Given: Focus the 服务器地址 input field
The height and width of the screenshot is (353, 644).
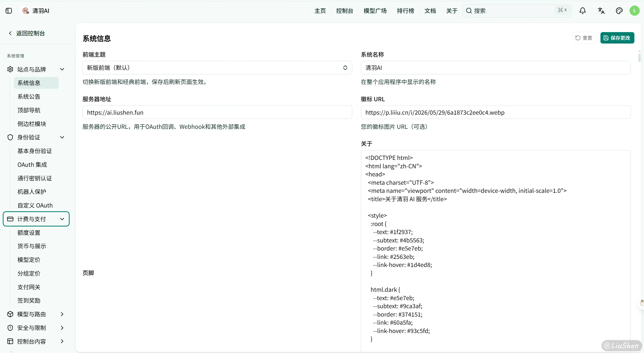Looking at the screenshot, I should pyautogui.click(x=217, y=112).
